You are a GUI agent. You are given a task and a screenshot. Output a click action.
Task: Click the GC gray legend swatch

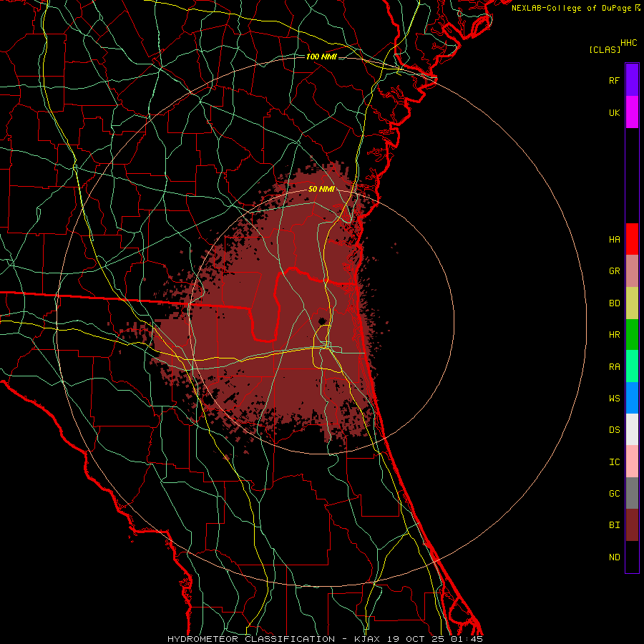tap(632, 493)
